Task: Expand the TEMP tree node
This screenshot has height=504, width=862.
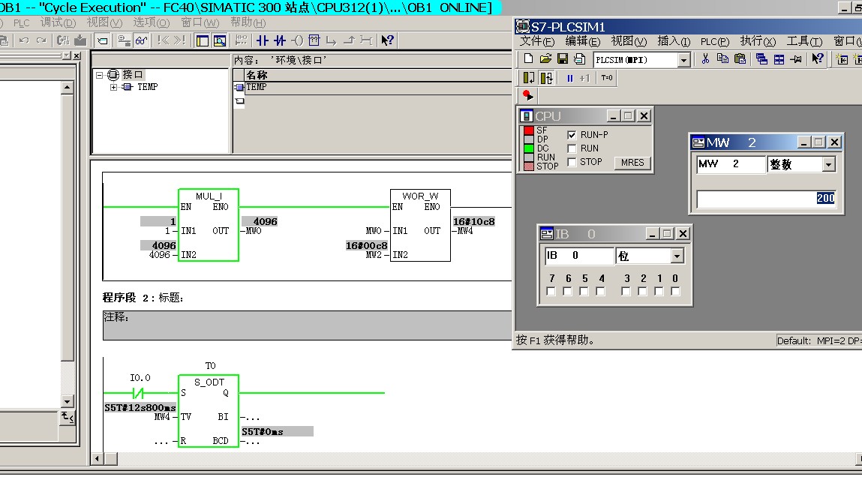Action: [113, 87]
